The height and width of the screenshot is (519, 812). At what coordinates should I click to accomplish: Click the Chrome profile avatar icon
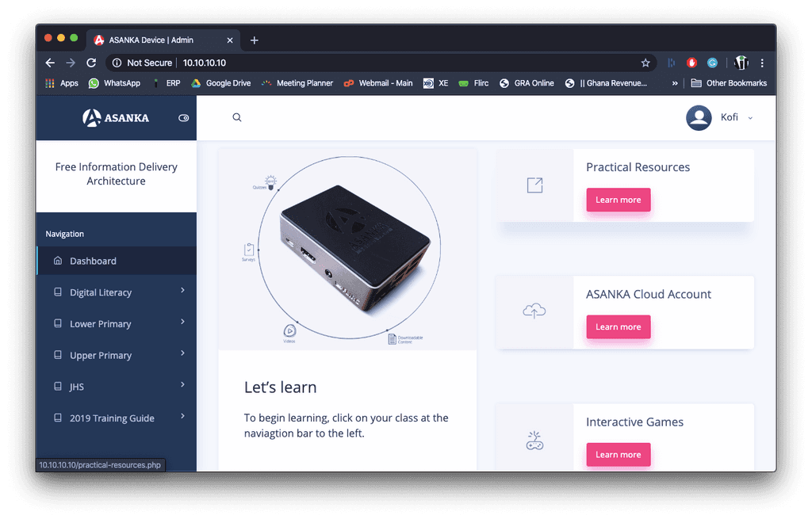741,63
